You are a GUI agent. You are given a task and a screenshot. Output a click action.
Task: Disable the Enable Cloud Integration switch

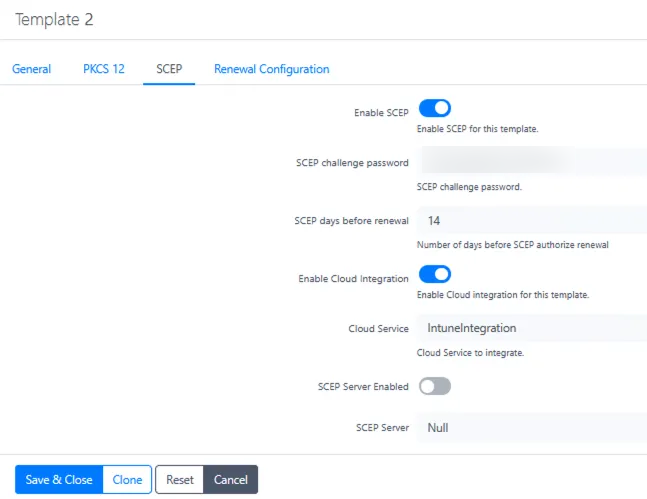coord(435,274)
